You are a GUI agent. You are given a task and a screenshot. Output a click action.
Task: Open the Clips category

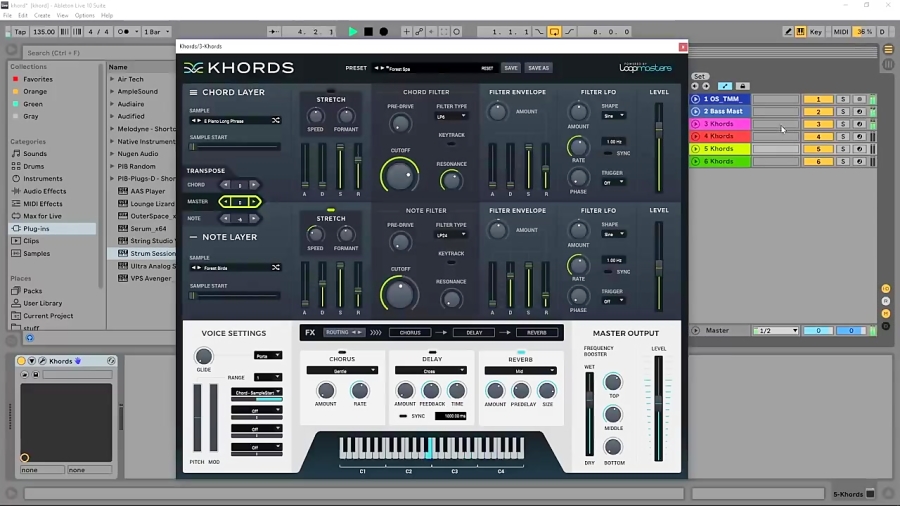pos(31,241)
